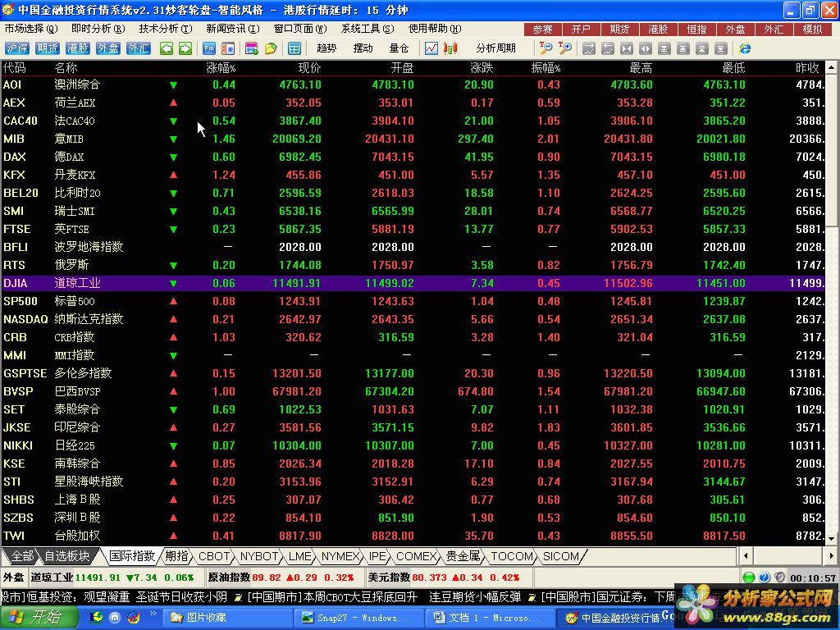Viewport: 840px width, 630px height.
Task: Open the 市场选择 menu
Action: click(30, 29)
